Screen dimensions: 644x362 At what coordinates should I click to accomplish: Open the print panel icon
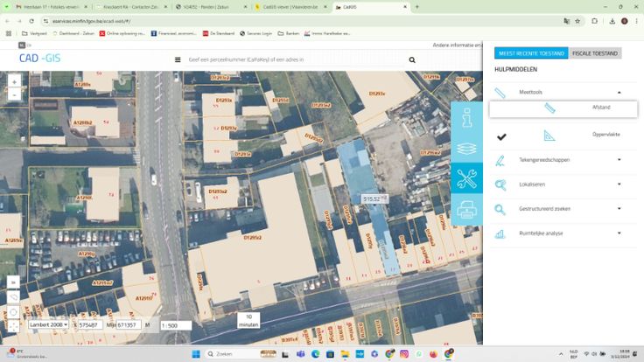(x=466, y=209)
